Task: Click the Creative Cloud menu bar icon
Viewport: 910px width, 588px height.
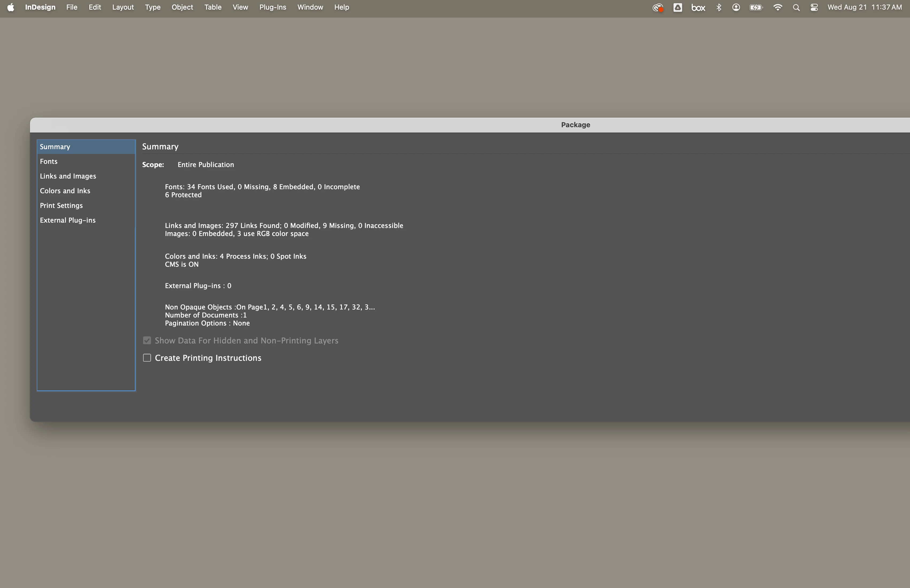Action: [x=657, y=7]
